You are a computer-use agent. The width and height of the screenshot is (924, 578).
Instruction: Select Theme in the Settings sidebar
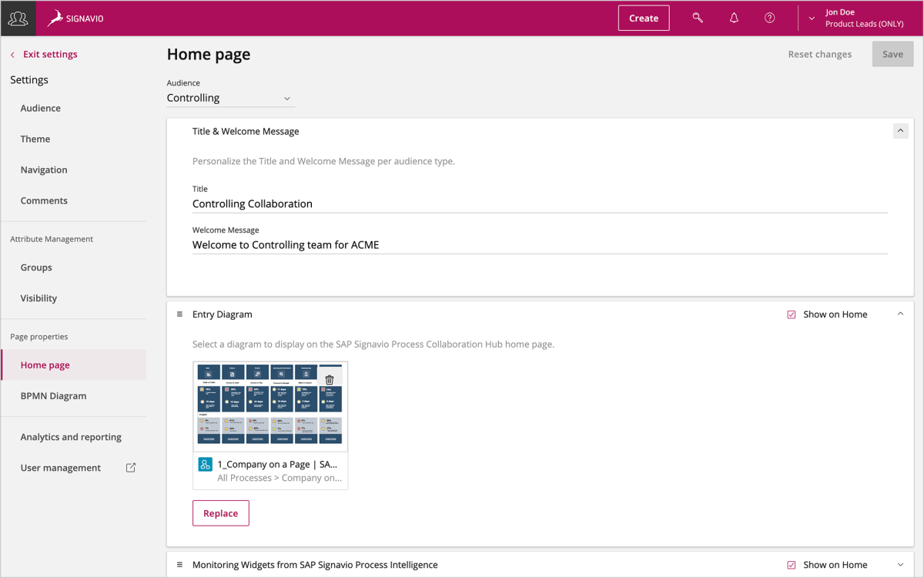[35, 139]
